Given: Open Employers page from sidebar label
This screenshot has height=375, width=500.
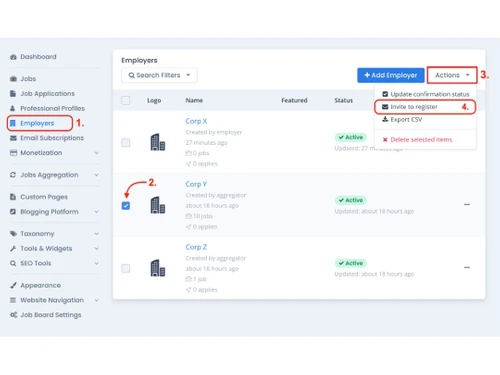Looking at the screenshot, I should pos(37,123).
